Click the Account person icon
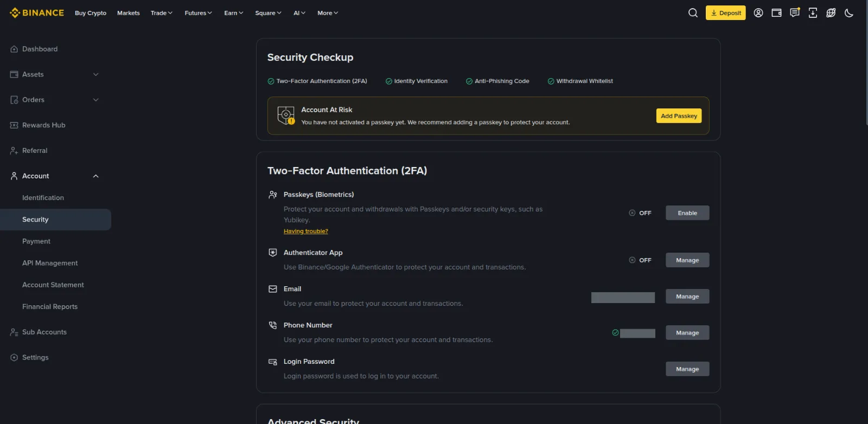 coord(14,176)
